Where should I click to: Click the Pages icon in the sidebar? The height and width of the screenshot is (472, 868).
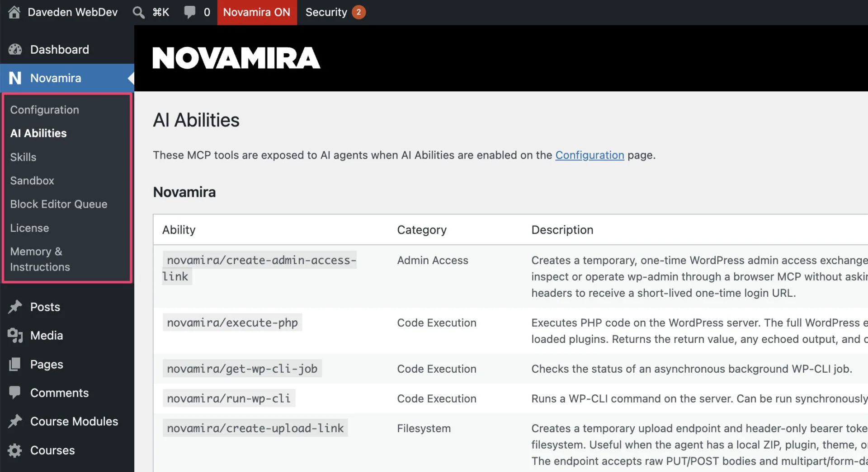click(x=15, y=364)
